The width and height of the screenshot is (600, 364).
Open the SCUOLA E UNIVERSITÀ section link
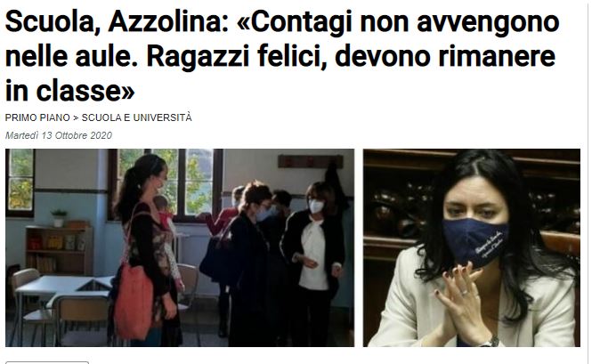click(x=136, y=117)
